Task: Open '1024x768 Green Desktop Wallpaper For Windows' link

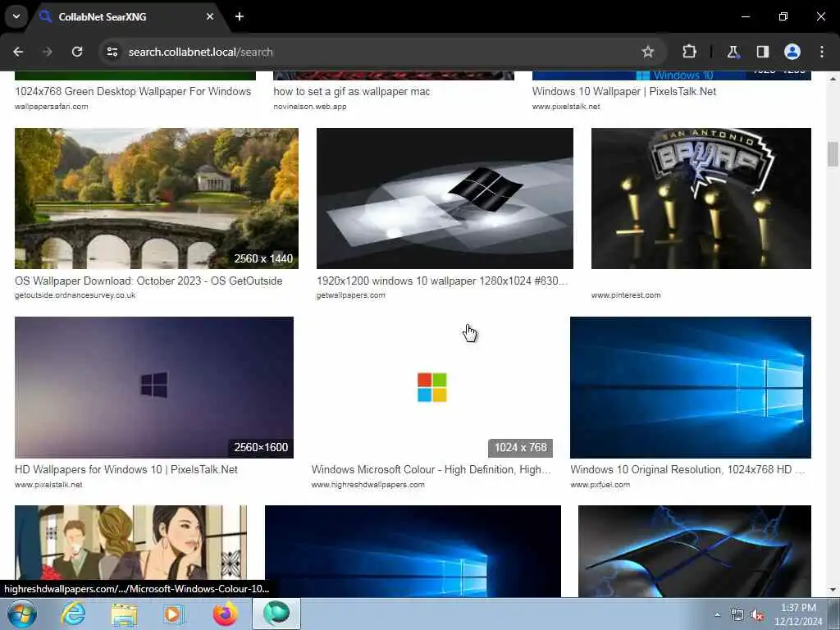Action: click(x=133, y=92)
